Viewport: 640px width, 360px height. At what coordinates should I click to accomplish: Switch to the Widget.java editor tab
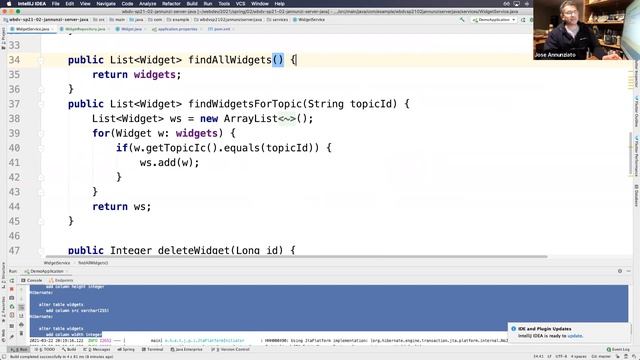pyautogui.click(x=131, y=29)
